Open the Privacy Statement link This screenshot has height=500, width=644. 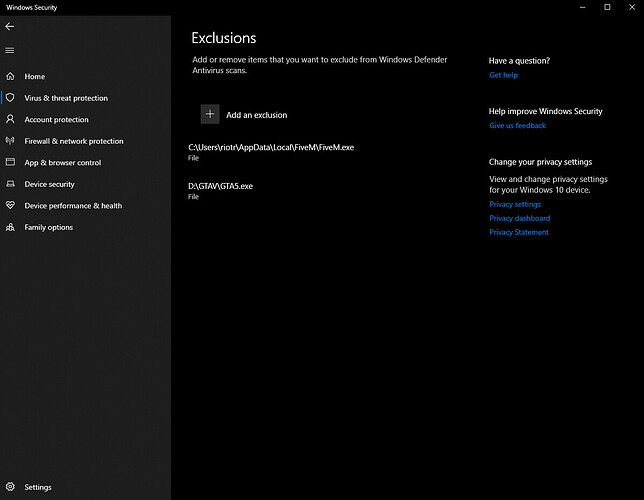pos(518,232)
